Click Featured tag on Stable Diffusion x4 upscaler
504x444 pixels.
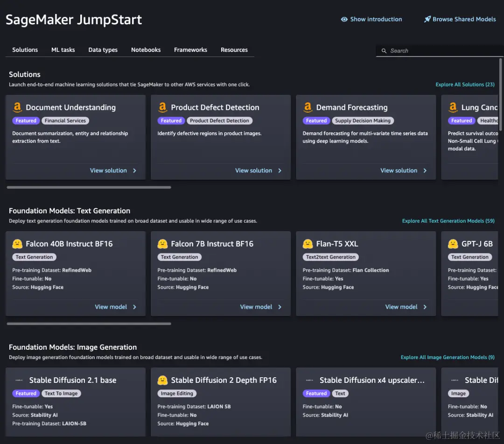(316, 394)
